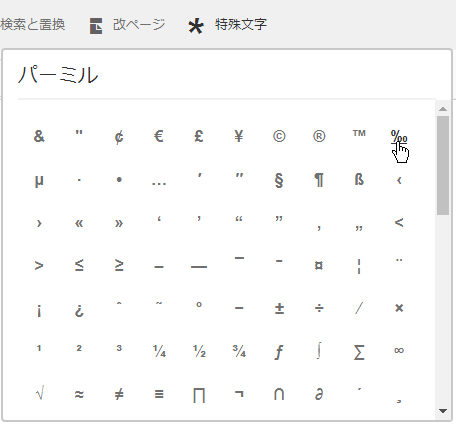Click the vertical scrollbar thumb
456x424 pixels.
(443, 165)
